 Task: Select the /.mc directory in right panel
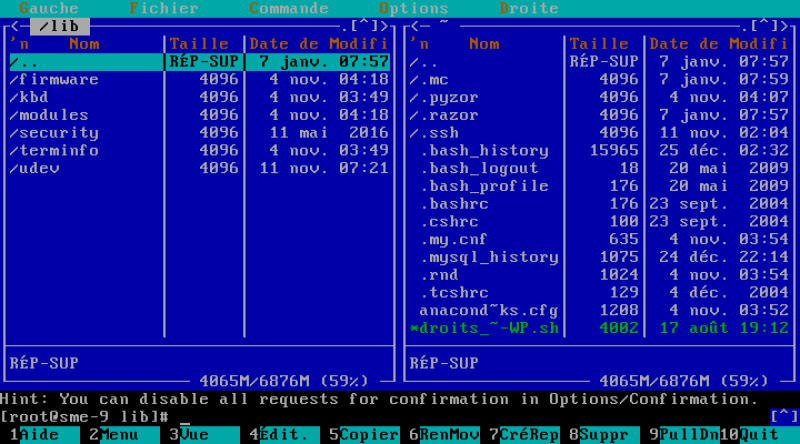point(599,80)
